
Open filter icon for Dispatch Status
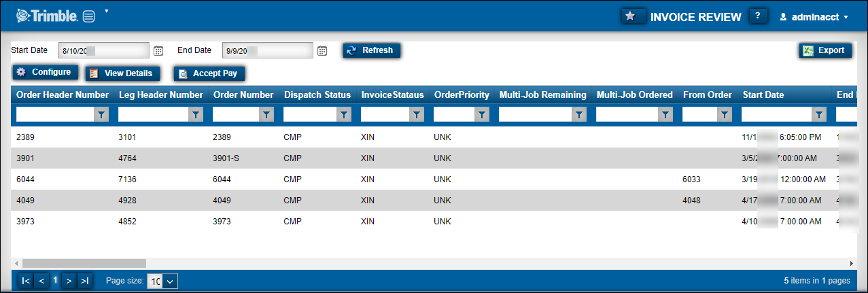click(344, 116)
